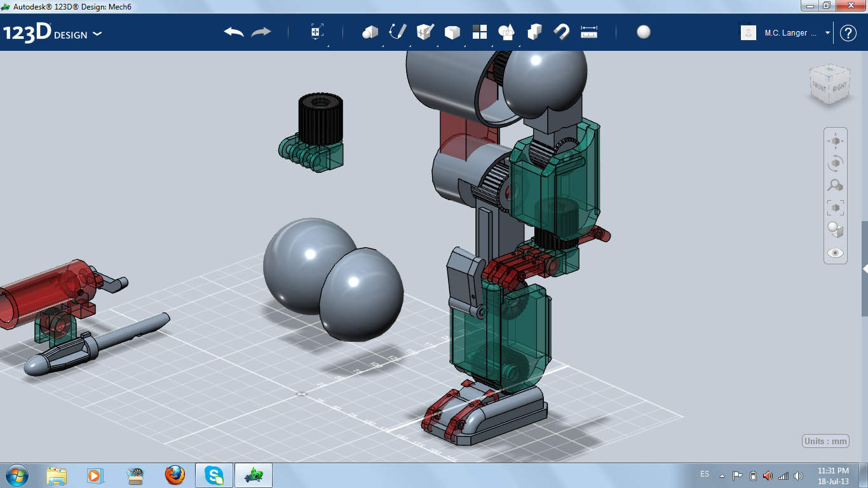Screen dimensions: 868x488
Task: Open the Pattern tool with four squares
Action: 480,32
